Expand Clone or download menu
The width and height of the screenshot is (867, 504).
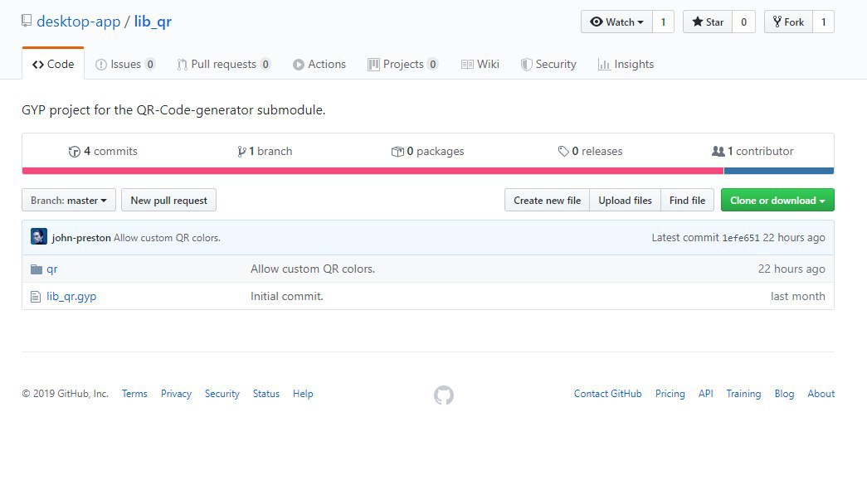[x=777, y=201]
